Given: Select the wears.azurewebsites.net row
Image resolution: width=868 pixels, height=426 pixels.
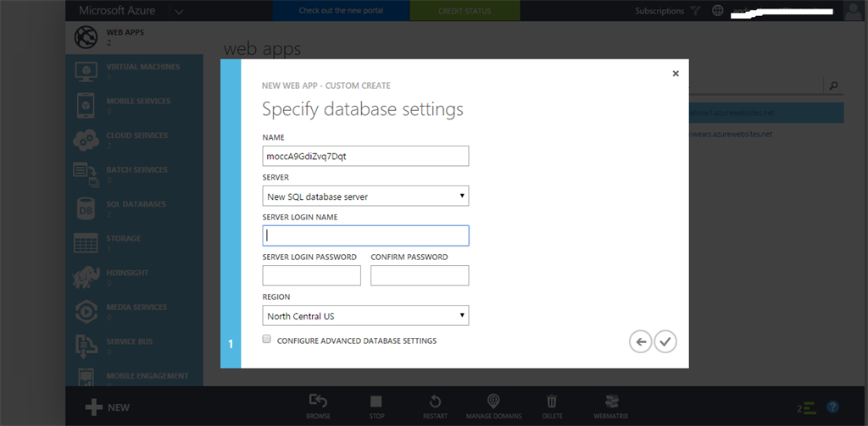Looking at the screenshot, I should point(766,134).
